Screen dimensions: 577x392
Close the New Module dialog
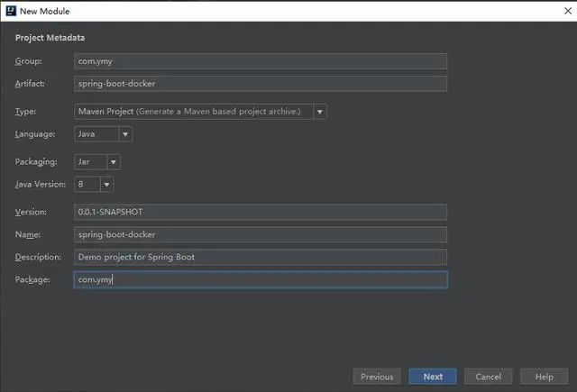click(x=568, y=11)
